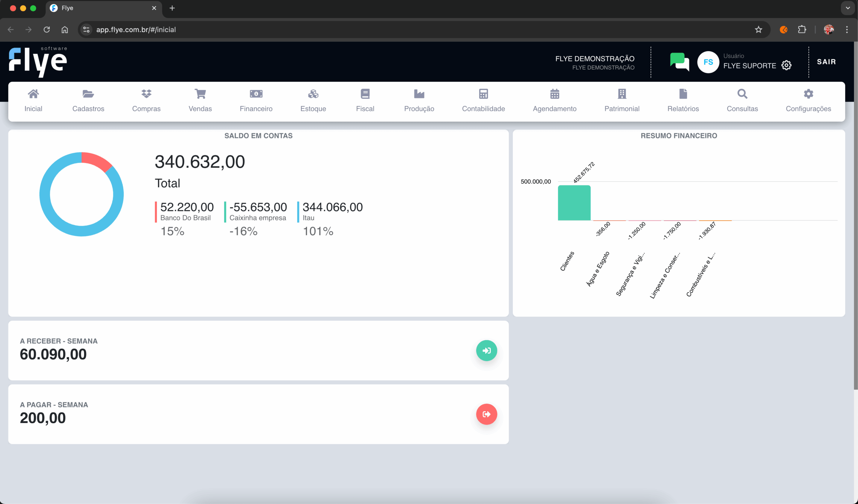The image size is (858, 504).
Task: Open the Vendas shopping cart menu
Action: tap(200, 101)
